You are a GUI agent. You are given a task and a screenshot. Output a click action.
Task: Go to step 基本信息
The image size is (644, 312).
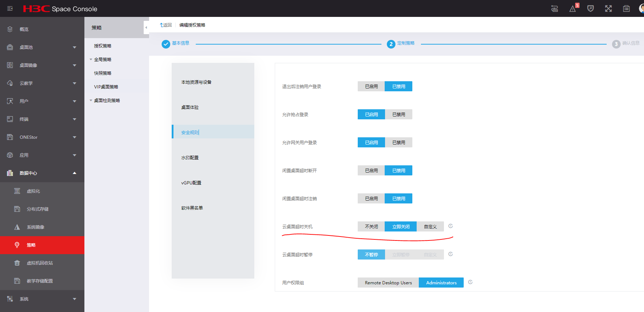pyautogui.click(x=176, y=44)
